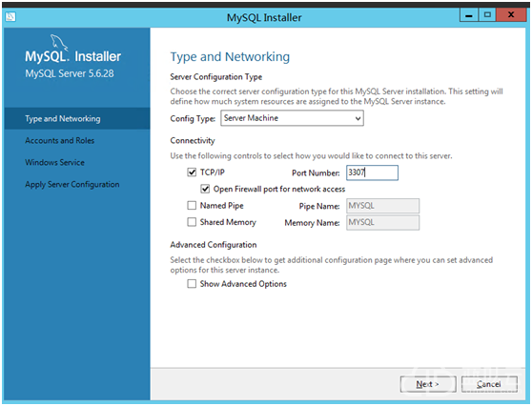This screenshot has width=532, height=406.
Task: Click the Pipe Name text field
Action: [x=382, y=206]
